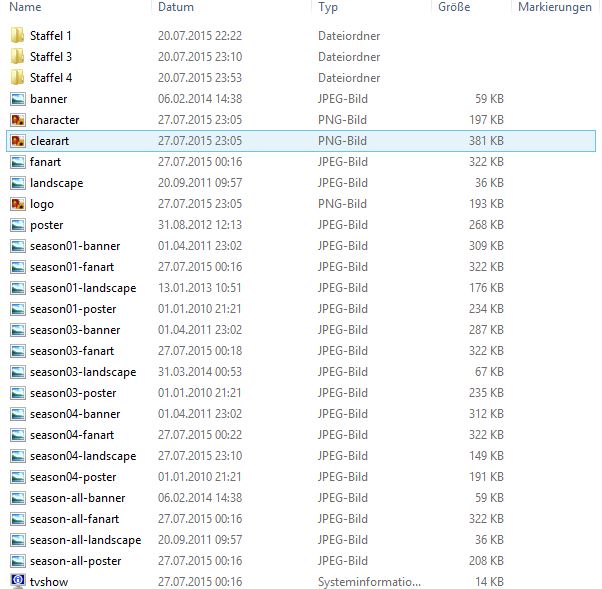Sort by the Name column header
The image size is (602, 589).
[x=25, y=7]
